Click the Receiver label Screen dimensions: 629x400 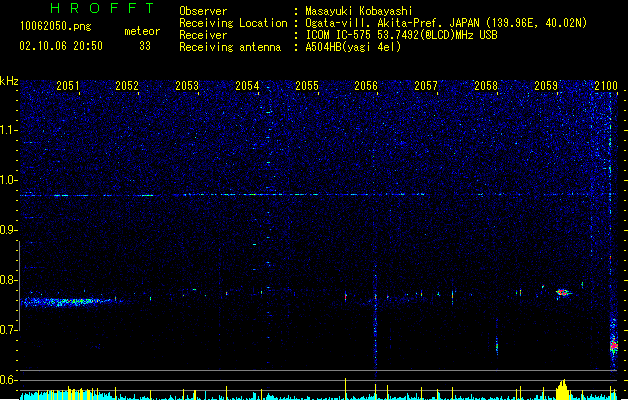[203, 35]
